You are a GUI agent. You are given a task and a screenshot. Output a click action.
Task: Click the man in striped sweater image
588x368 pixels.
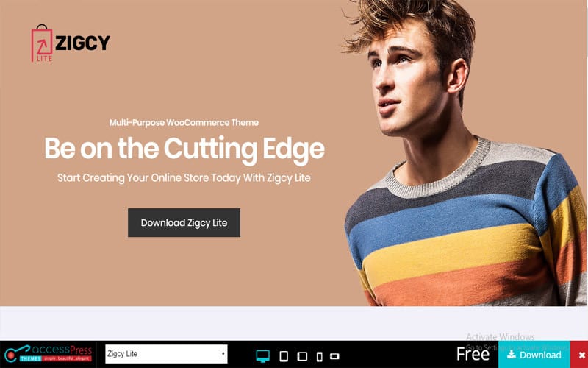(x=465, y=153)
